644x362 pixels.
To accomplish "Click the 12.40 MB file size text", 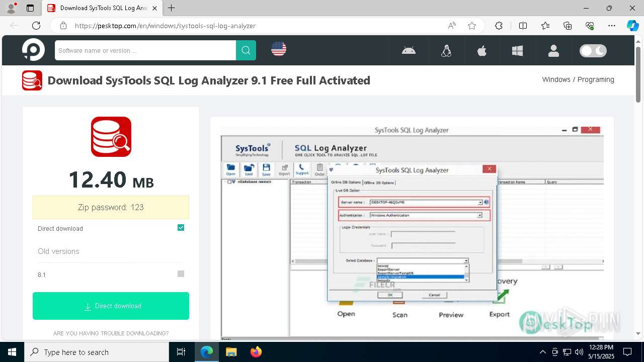I will pos(111,180).
